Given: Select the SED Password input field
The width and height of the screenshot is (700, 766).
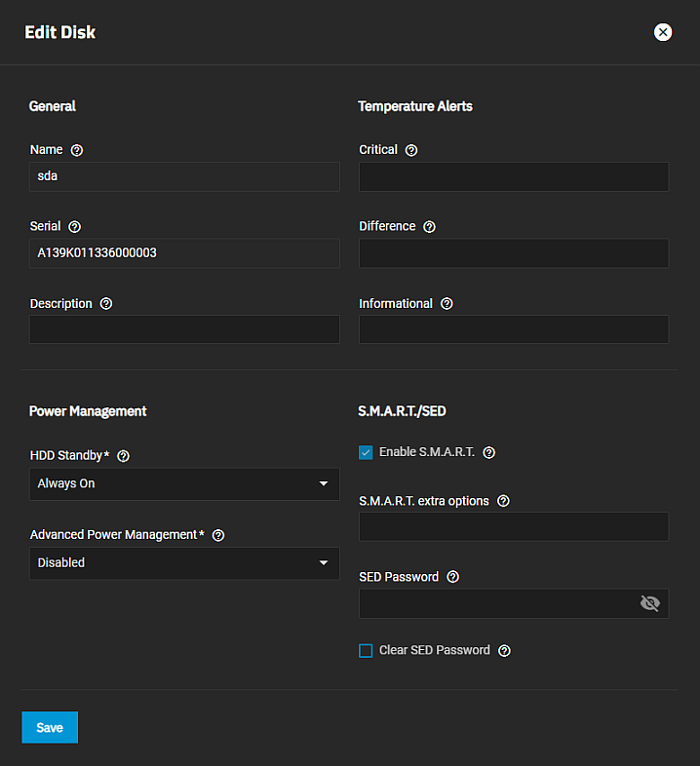Looking at the screenshot, I should pyautogui.click(x=497, y=603).
